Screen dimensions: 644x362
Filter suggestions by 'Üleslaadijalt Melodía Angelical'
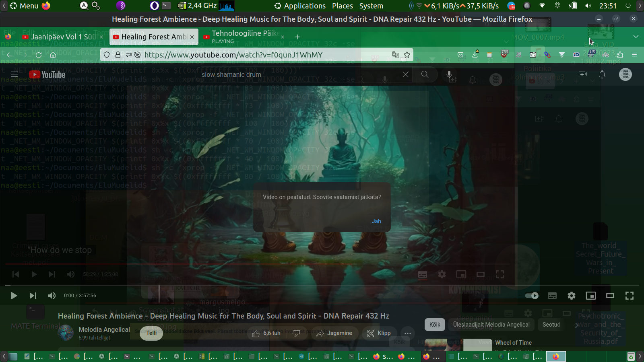point(491,325)
